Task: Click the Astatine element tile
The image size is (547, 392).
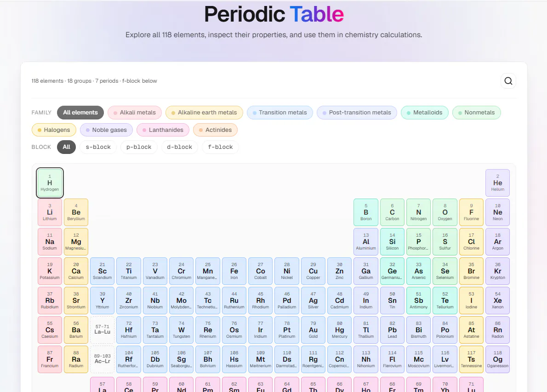Action: 471,330
